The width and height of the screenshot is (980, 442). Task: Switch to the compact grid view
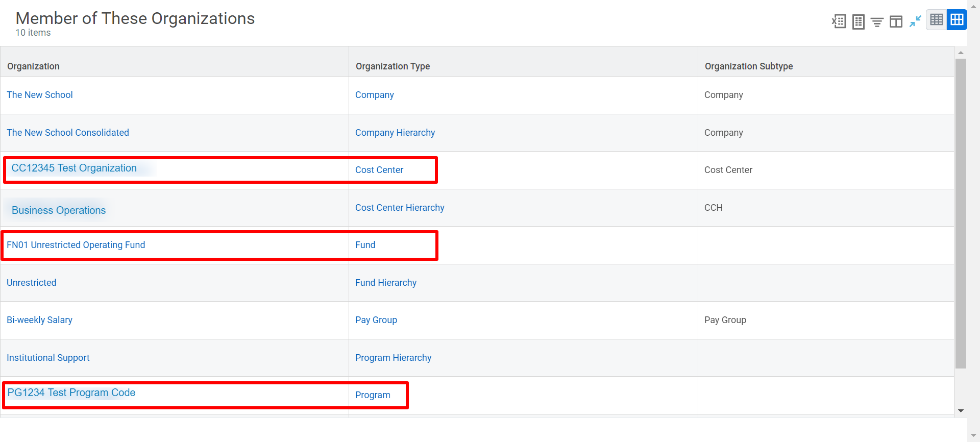point(937,20)
